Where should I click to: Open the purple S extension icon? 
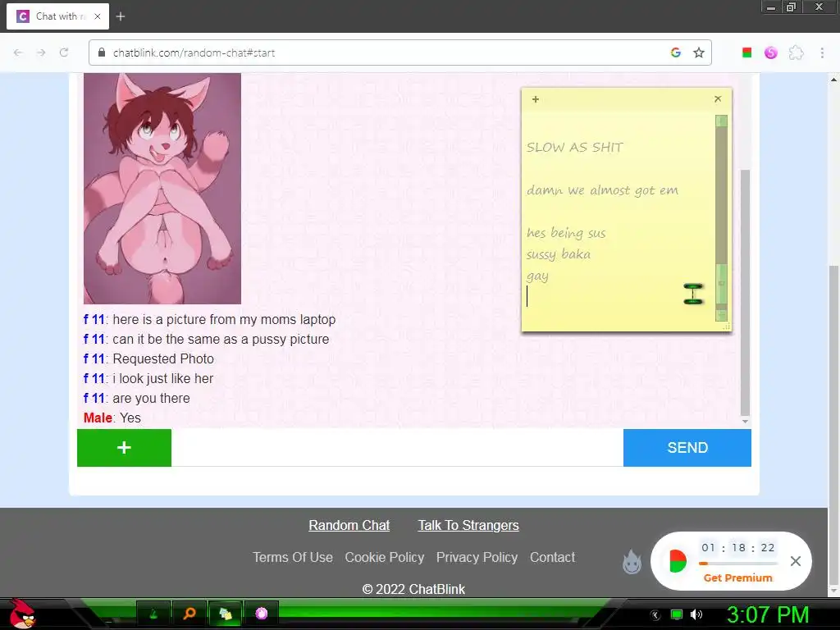770,52
